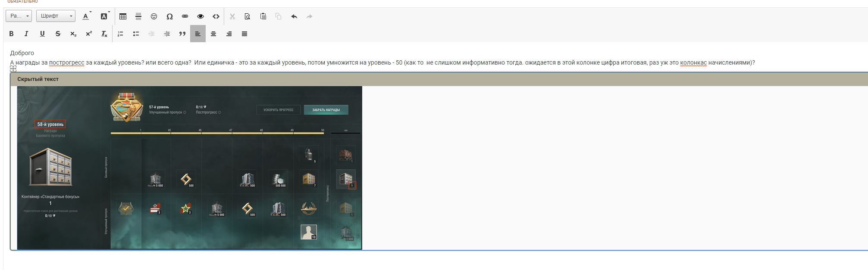Click the copy icon
The height and width of the screenshot is (270, 868).
point(279,16)
